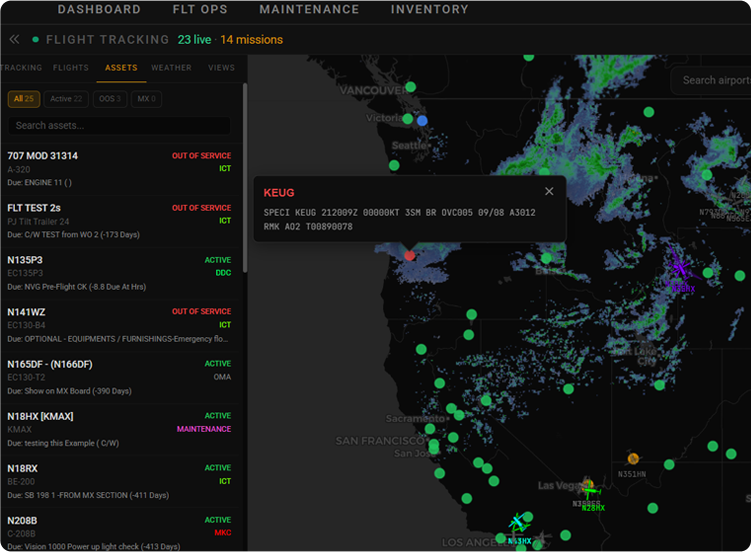The width and height of the screenshot is (751, 552).
Task: Filter assets by Active 22
Action: tap(66, 99)
